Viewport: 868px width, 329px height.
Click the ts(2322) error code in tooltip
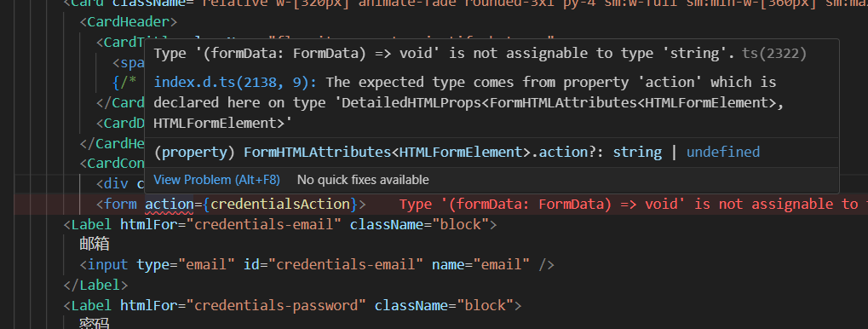pos(774,54)
